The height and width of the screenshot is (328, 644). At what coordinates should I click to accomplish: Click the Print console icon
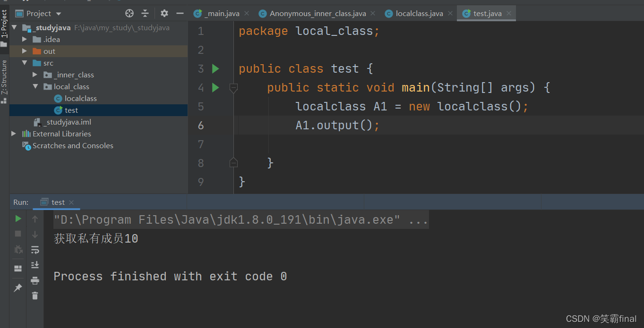(35, 280)
